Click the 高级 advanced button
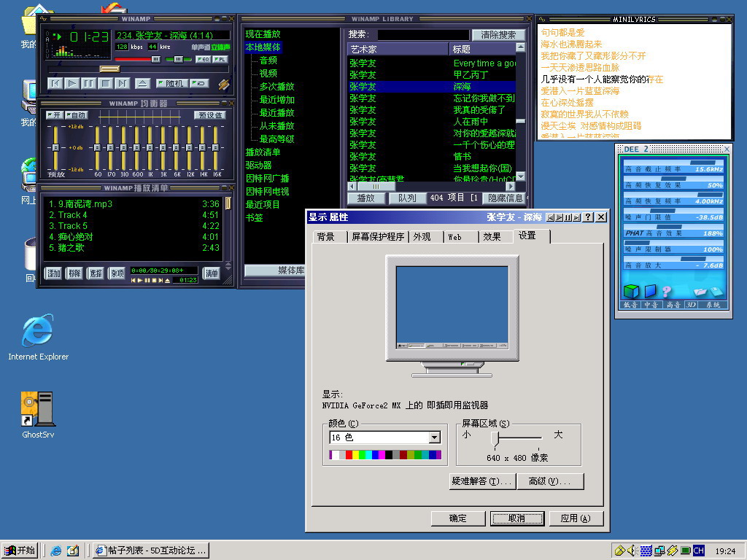Image resolution: width=747 pixels, height=560 pixels. point(550,481)
